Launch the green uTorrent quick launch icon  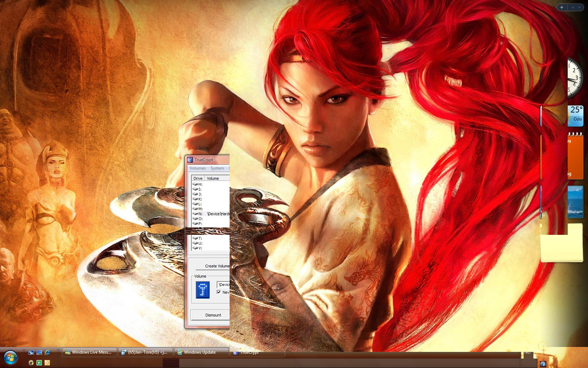tap(39, 362)
